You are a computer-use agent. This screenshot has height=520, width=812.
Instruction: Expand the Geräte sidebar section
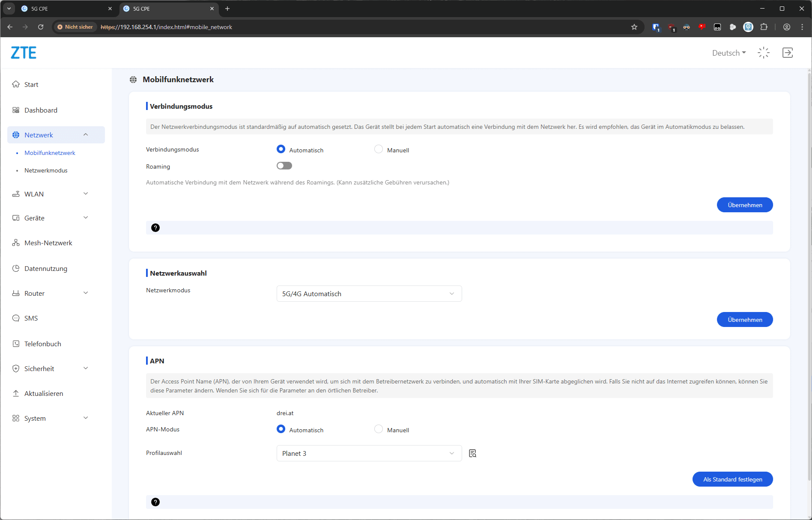(x=56, y=218)
